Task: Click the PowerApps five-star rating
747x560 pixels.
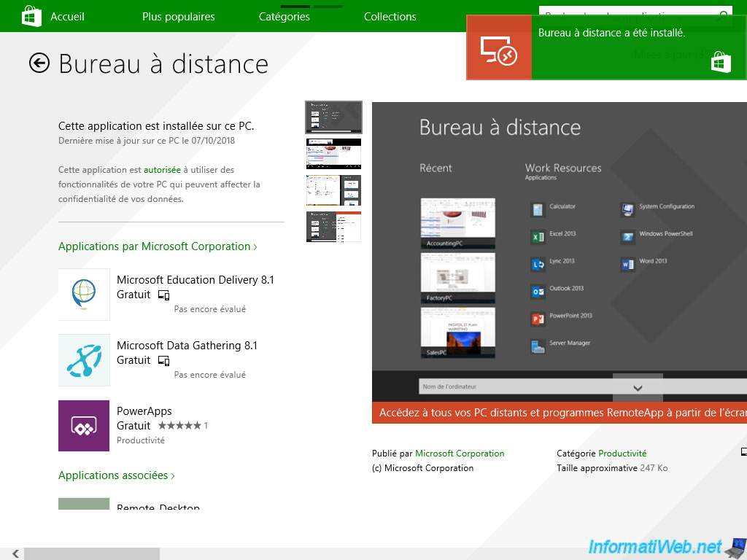Action: 179,426
